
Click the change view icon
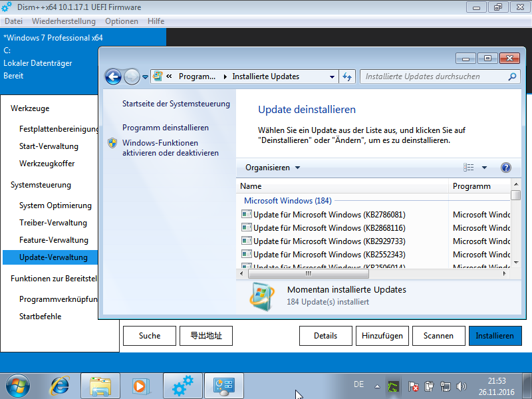469,168
